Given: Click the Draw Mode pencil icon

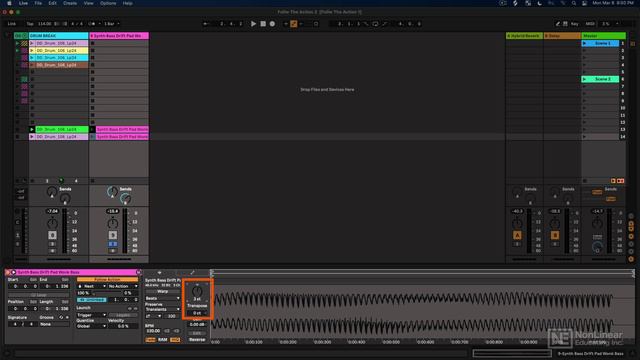Looking at the screenshot, I should point(558,24).
